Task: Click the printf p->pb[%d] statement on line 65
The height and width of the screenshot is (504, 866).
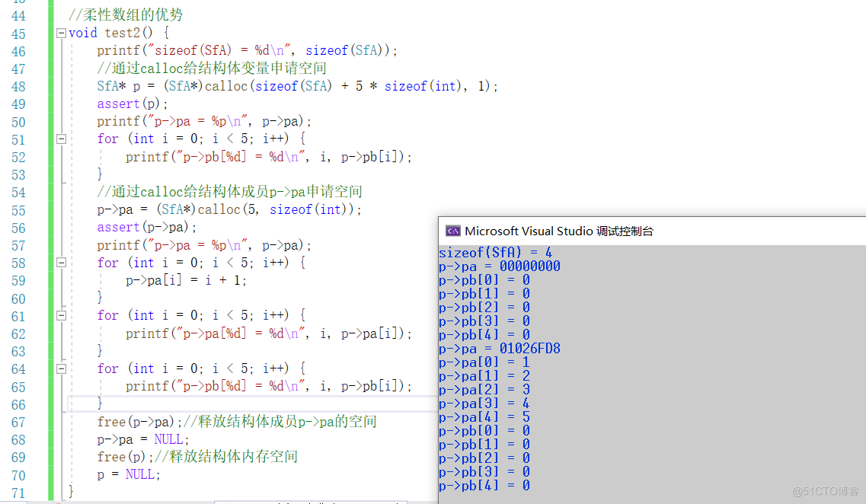Action: [x=269, y=387]
